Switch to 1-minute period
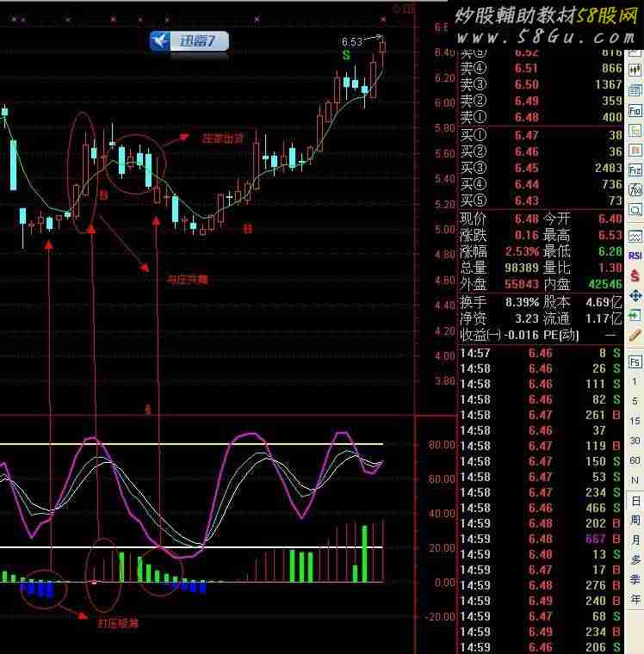644x654 pixels. tap(635, 381)
